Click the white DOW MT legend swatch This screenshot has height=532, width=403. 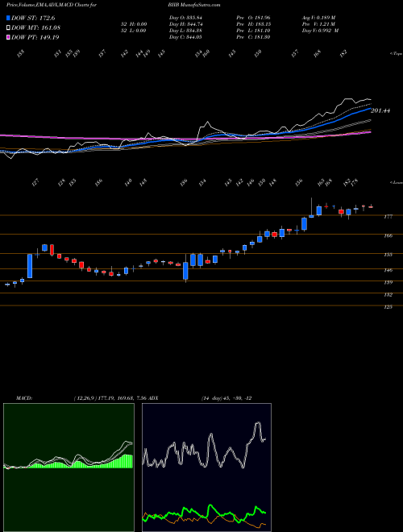[9, 28]
